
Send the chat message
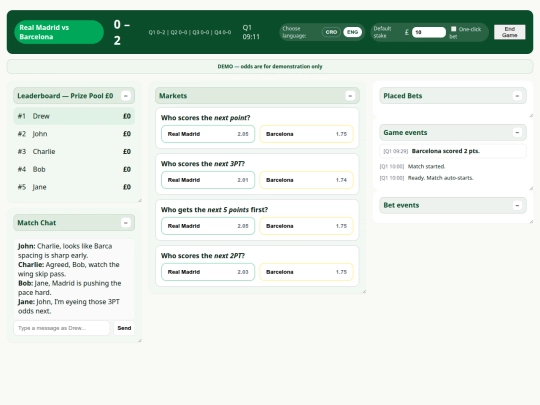click(124, 328)
